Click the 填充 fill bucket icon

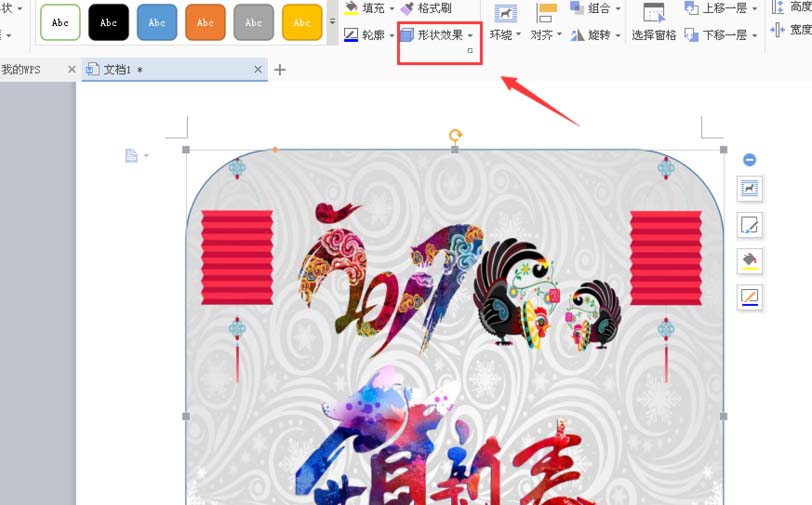[x=351, y=7]
